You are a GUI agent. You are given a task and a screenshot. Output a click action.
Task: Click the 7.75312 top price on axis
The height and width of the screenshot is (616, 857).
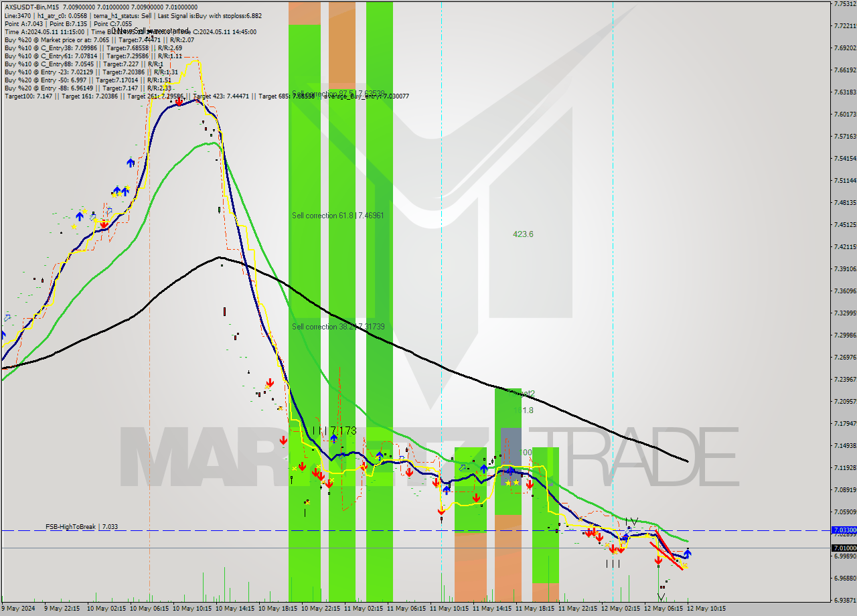click(843, 4)
